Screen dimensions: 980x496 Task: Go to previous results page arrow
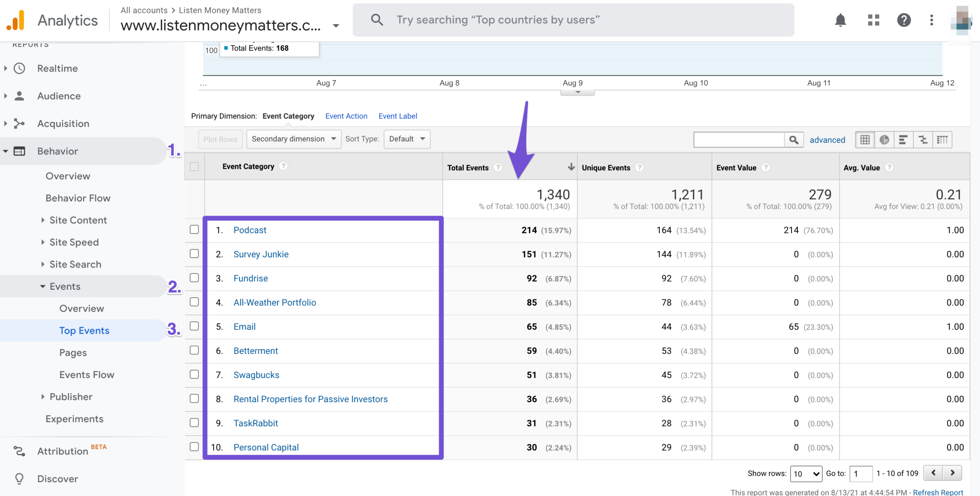(933, 473)
